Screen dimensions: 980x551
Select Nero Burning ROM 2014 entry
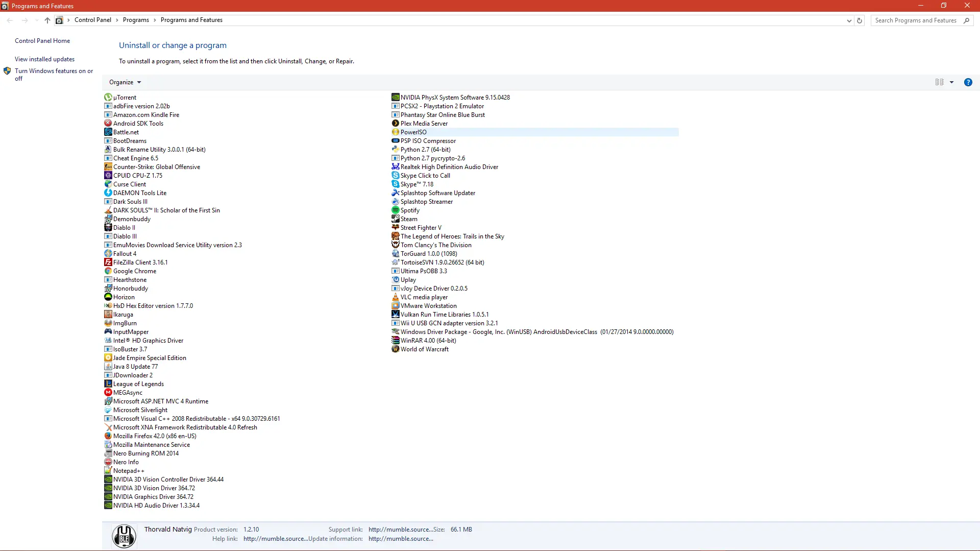coord(141,453)
